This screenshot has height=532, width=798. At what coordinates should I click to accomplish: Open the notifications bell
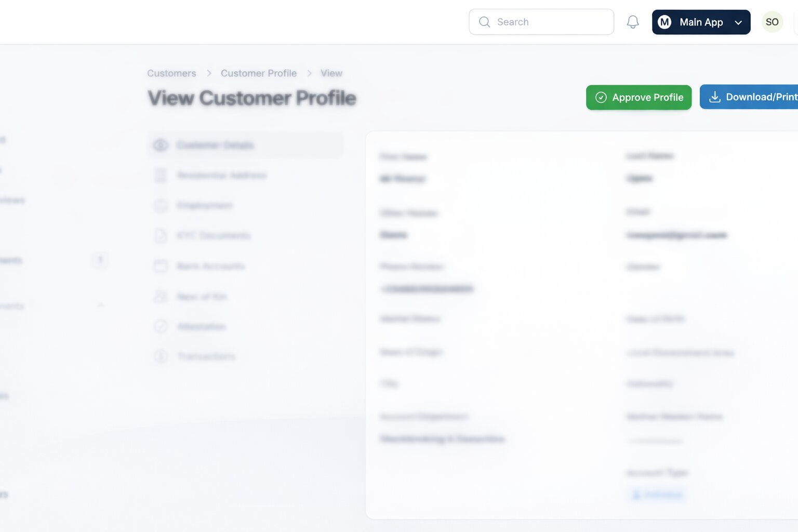coord(633,22)
